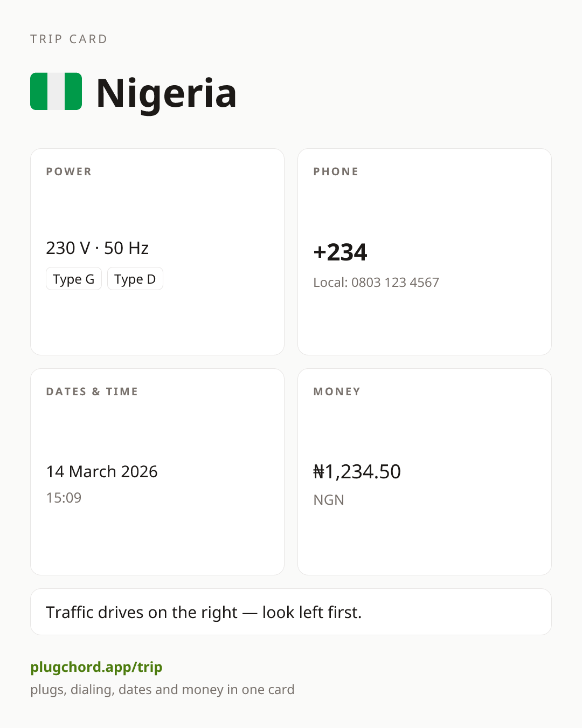This screenshot has height=728, width=582.
Task: Click the TRIP CARD label
Action: point(69,39)
